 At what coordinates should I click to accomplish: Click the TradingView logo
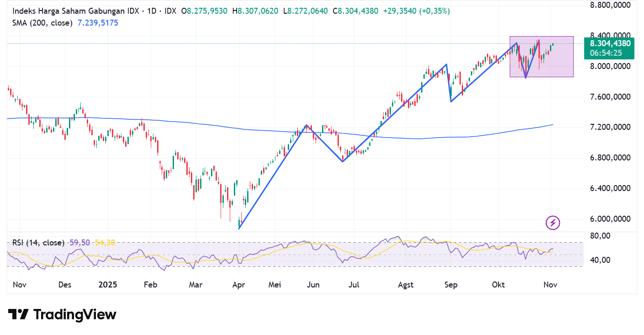pos(62,314)
